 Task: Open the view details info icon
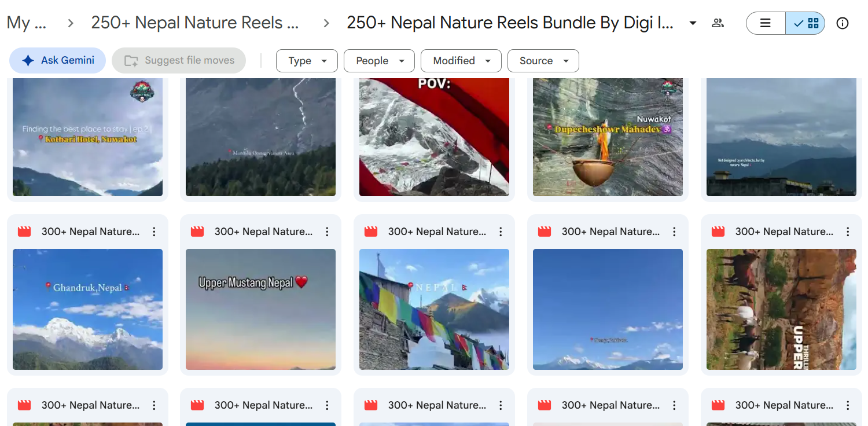tap(843, 23)
